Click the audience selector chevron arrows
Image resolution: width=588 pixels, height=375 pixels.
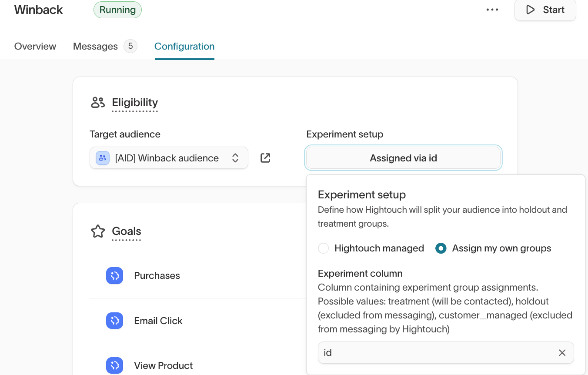tap(235, 158)
